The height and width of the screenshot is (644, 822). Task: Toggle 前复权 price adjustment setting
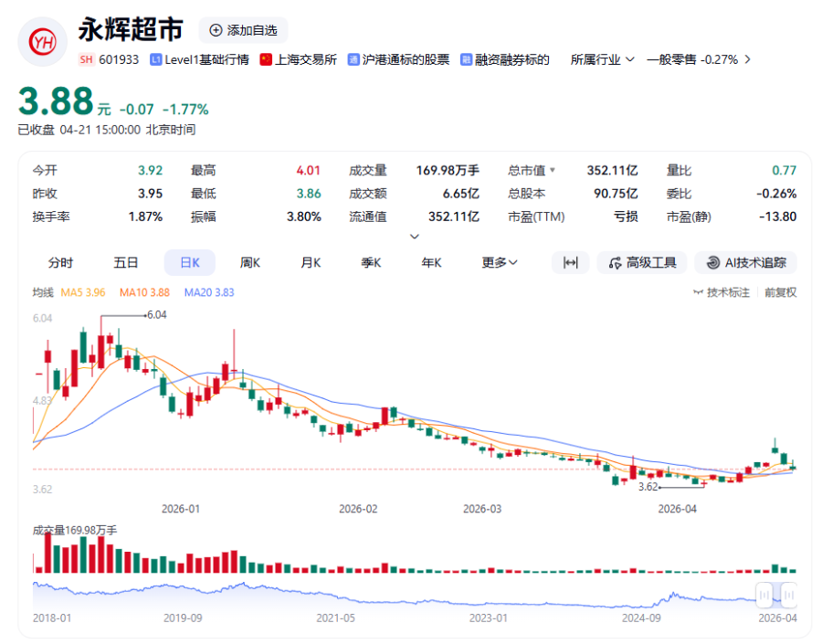point(780,292)
